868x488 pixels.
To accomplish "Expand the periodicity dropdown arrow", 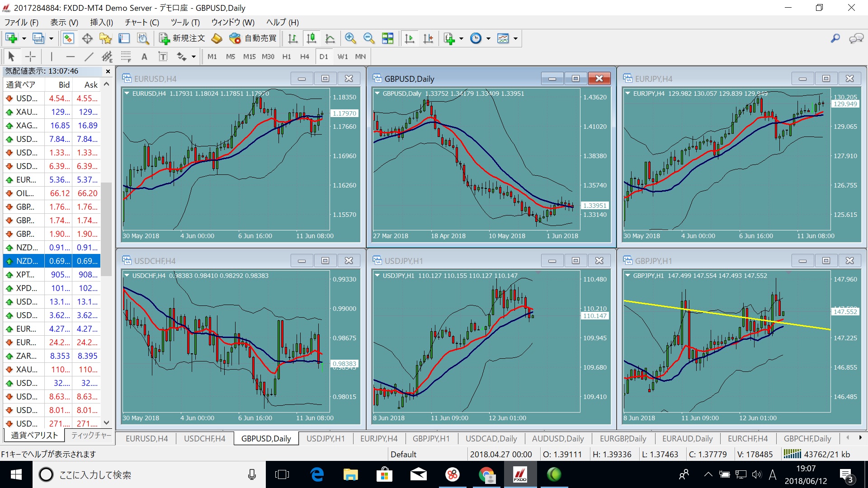I will coord(488,39).
